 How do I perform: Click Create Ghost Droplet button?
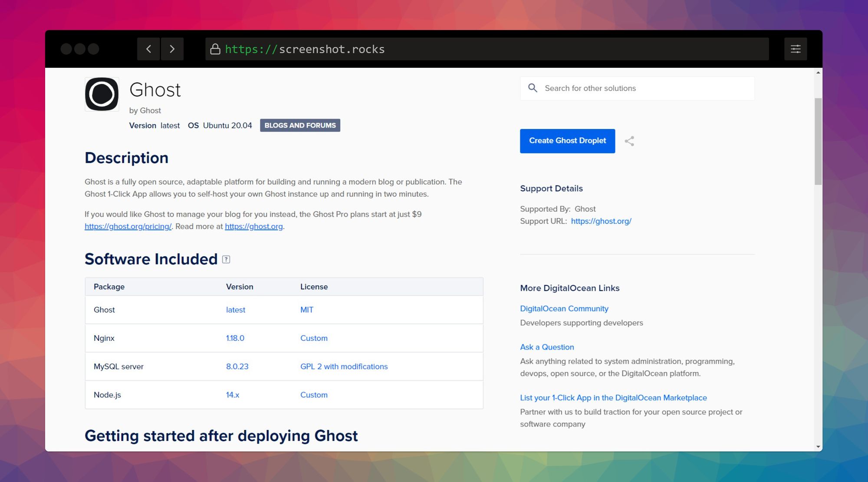pyautogui.click(x=567, y=141)
